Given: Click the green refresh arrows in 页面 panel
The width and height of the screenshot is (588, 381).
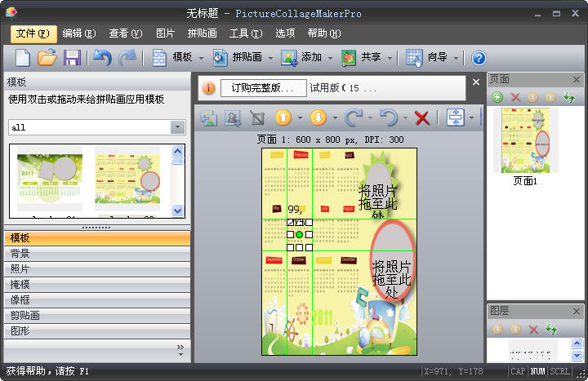Looking at the screenshot, I should (x=569, y=98).
